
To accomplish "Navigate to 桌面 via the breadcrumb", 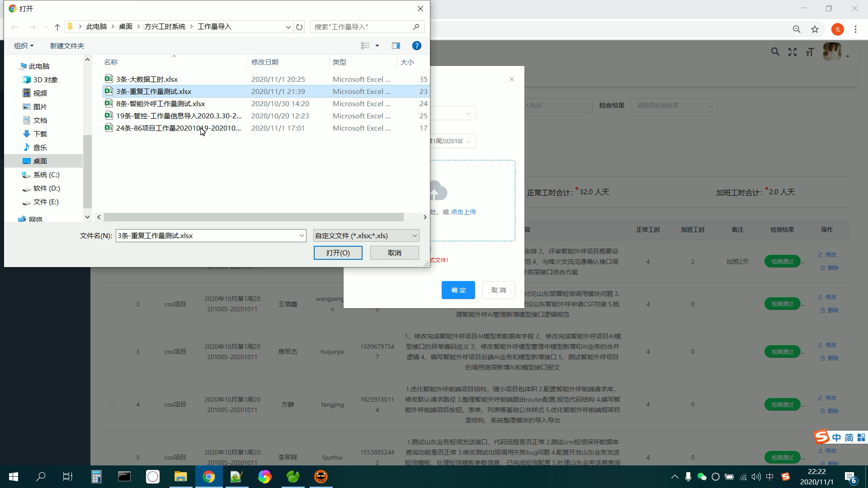I will [x=126, y=26].
